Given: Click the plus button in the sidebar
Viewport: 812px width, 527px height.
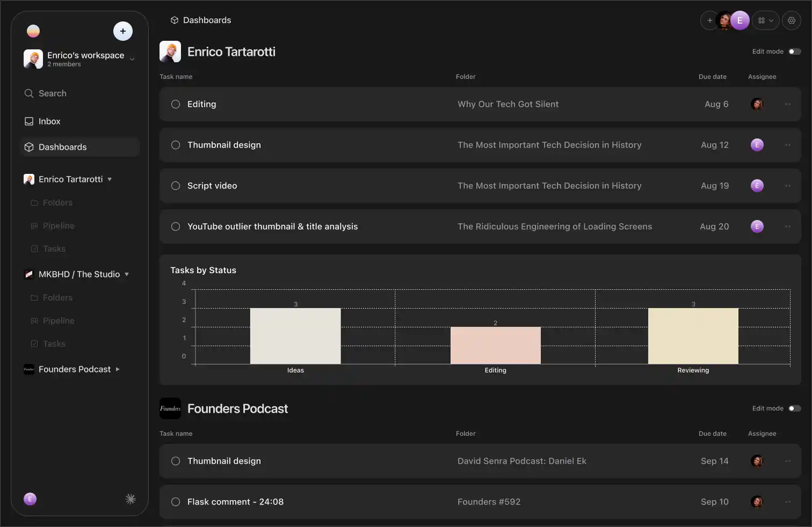Looking at the screenshot, I should tap(123, 31).
